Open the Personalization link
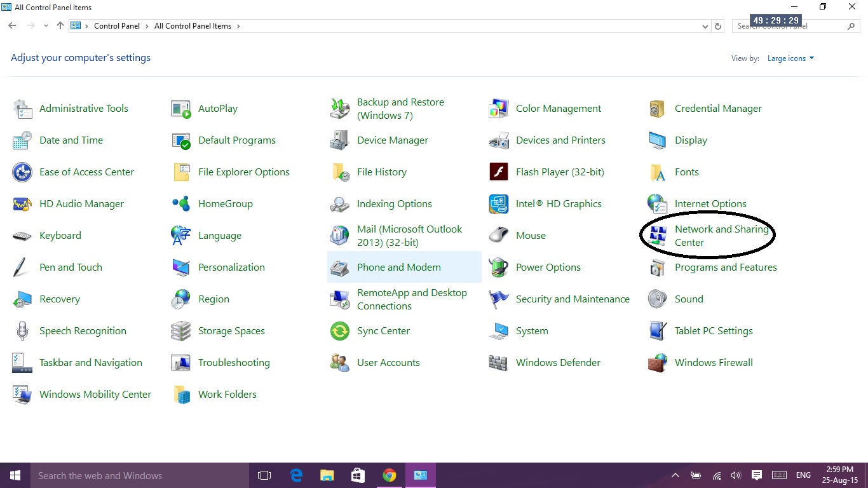Viewport: 868px width, 488px height. click(231, 268)
